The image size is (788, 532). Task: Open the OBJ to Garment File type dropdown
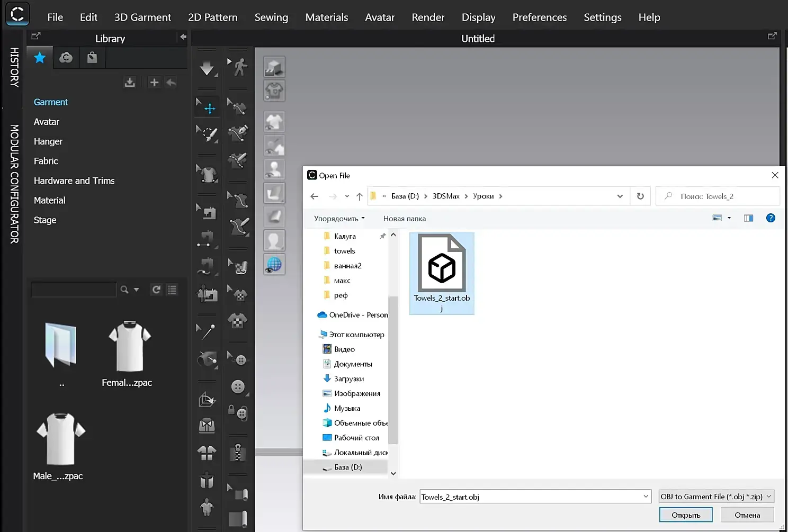[x=717, y=497]
